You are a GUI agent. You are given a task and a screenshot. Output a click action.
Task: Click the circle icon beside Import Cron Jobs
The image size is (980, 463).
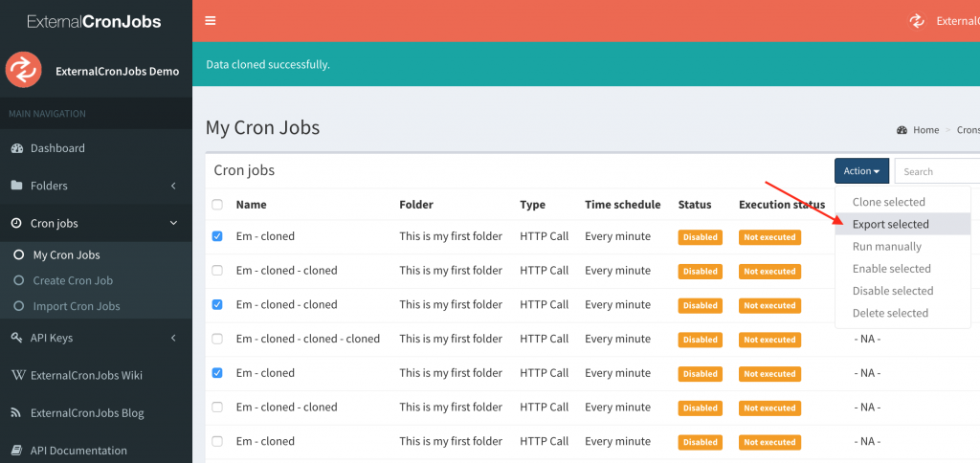point(19,306)
